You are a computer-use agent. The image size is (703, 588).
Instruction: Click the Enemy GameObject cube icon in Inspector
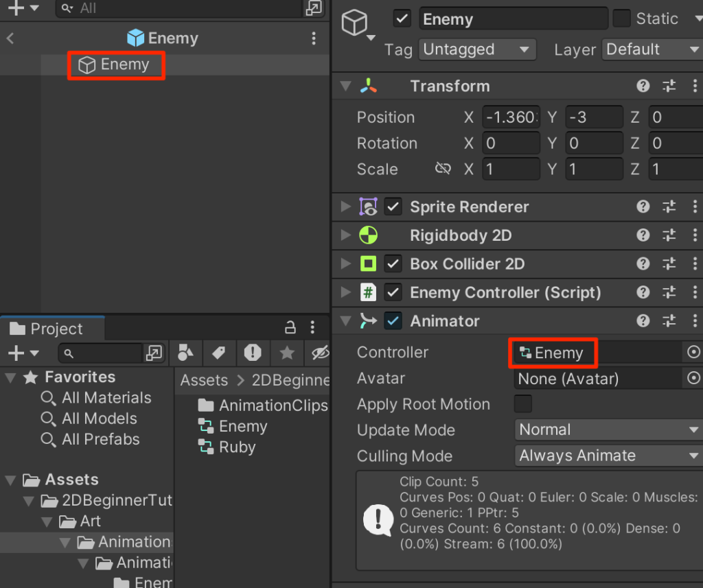tap(354, 23)
